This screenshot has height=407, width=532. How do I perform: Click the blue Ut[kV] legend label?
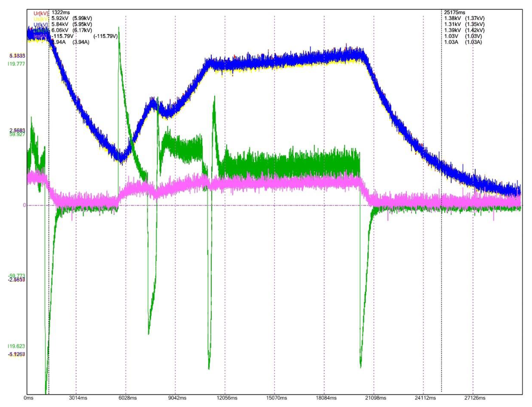pyautogui.click(x=41, y=25)
